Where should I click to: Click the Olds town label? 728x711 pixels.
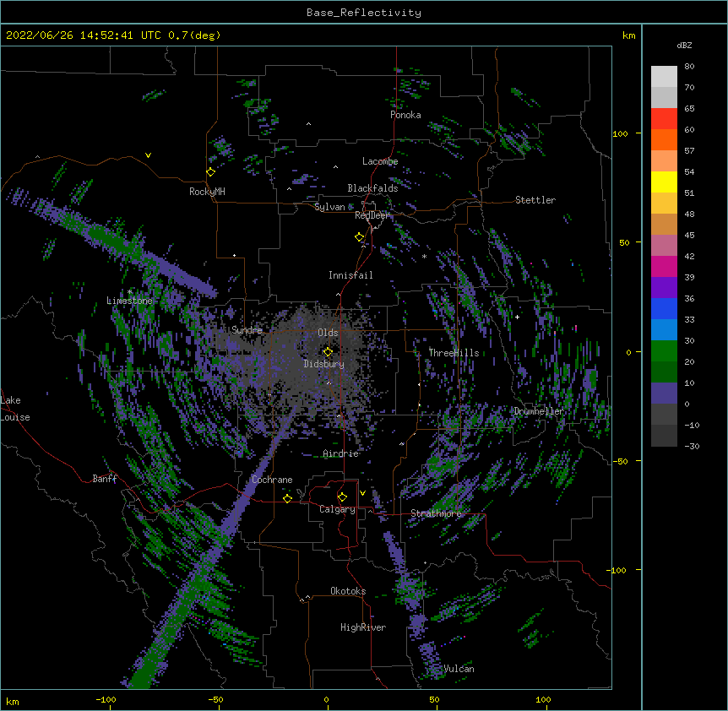[x=328, y=333]
